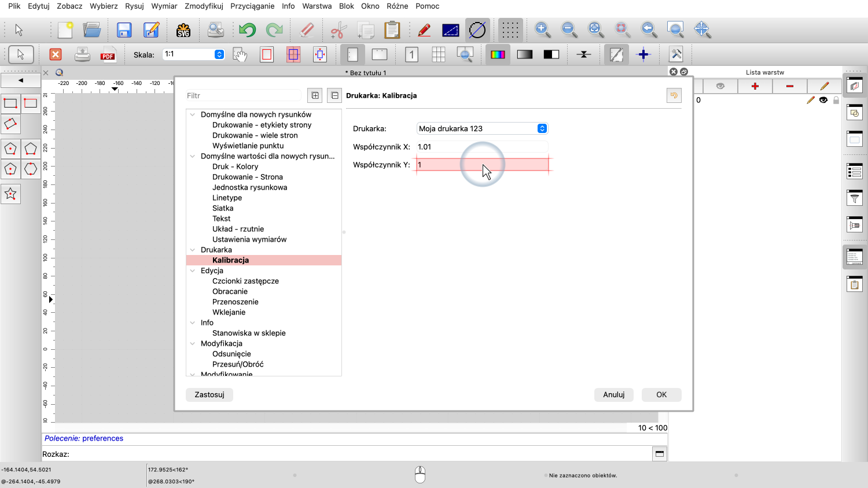Viewport: 868px width, 488px height.
Task: Add a layer with the red plus icon
Action: click(755, 86)
